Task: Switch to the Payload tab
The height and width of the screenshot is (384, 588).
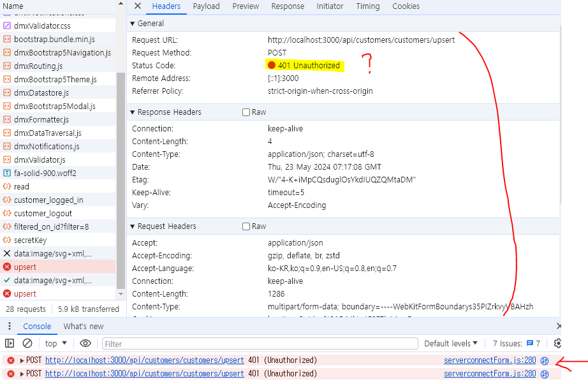Action: [206, 6]
